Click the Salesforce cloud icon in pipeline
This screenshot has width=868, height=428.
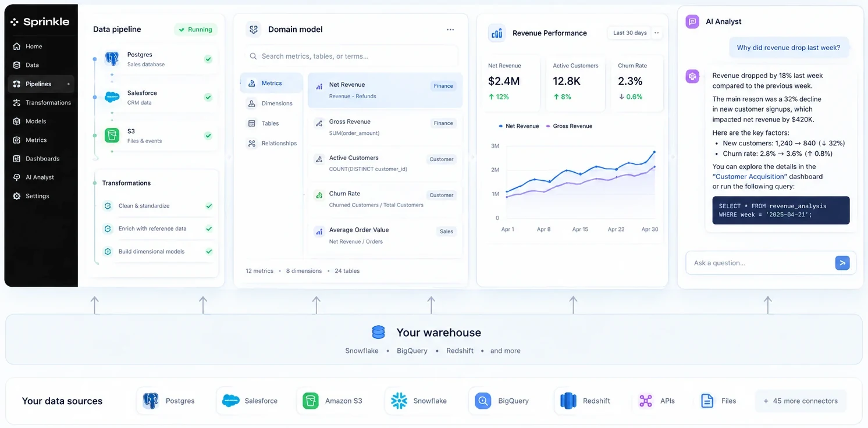[x=112, y=97]
